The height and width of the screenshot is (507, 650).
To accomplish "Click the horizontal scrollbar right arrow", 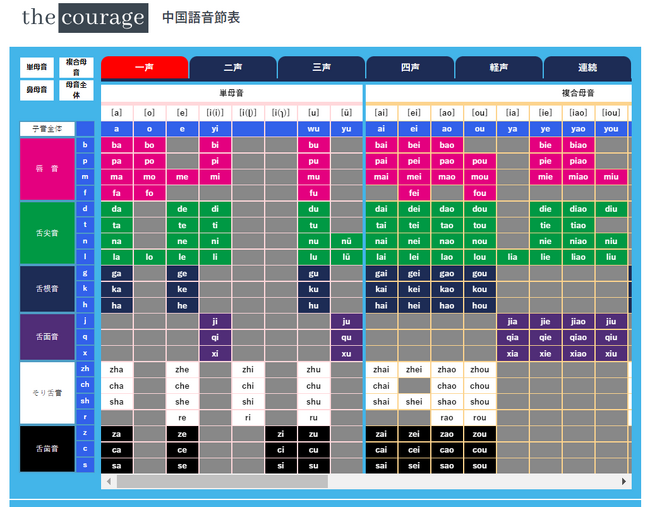I will tap(624, 482).
